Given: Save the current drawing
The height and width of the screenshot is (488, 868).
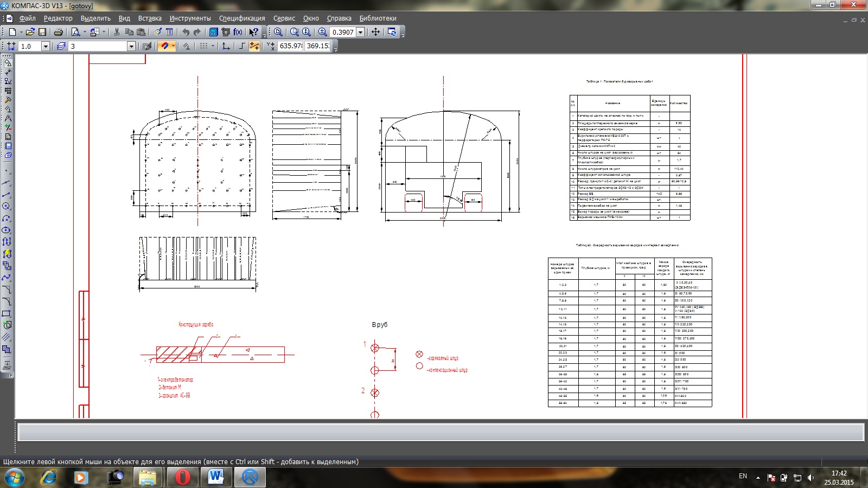Looking at the screenshot, I should coord(42,32).
